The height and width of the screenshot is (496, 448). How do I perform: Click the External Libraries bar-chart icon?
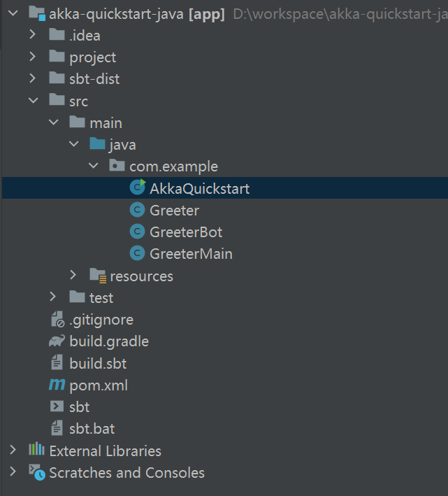36,449
